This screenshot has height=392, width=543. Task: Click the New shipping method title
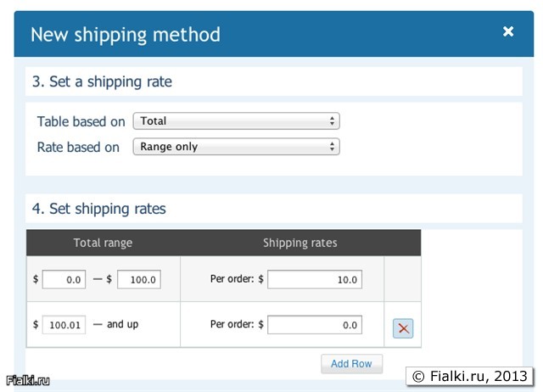pyautogui.click(x=126, y=35)
